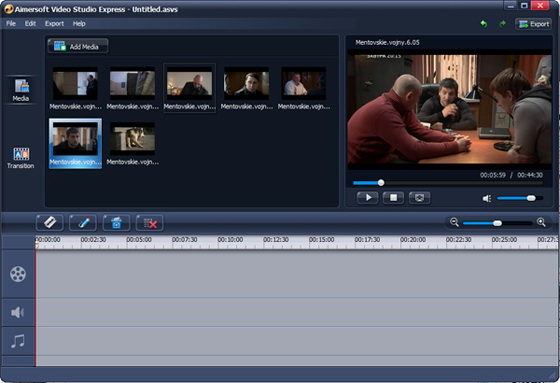Play the preview video
This screenshot has height=383, width=560.
tap(368, 198)
